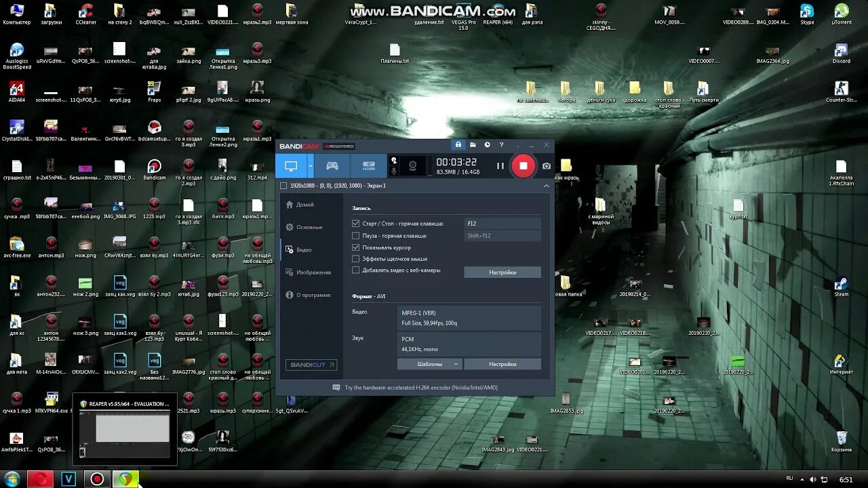Select the Discord desktop icon

tap(842, 54)
